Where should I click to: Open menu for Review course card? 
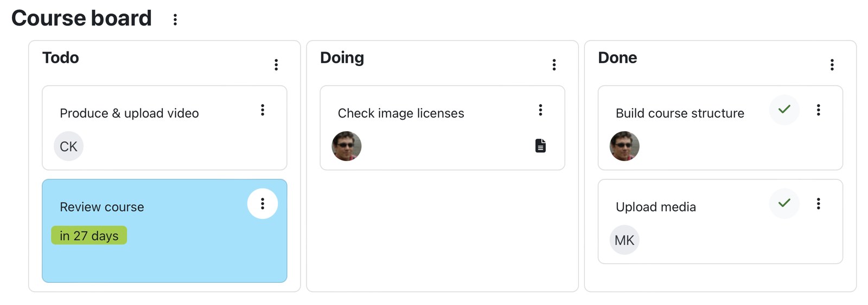pyautogui.click(x=263, y=204)
